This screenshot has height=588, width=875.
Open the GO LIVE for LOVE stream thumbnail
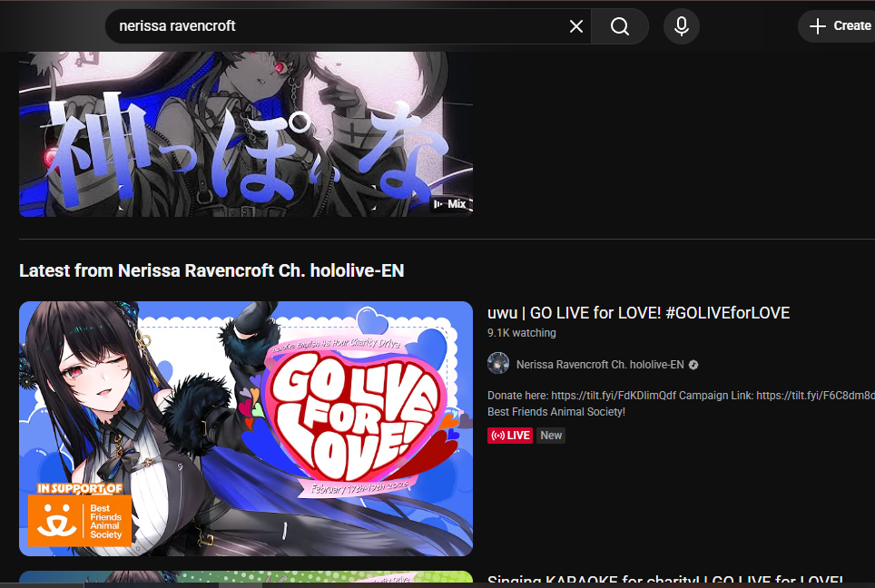246,428
